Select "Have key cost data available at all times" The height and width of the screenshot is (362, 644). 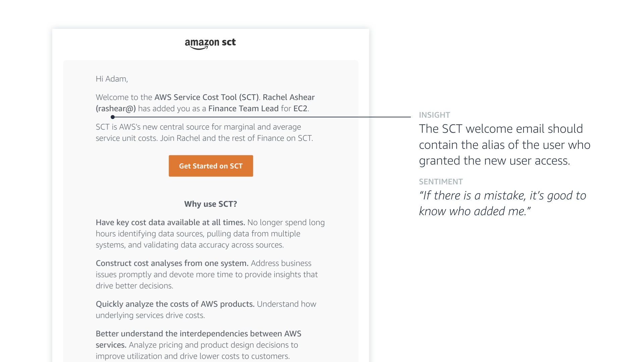pos(170,223)
